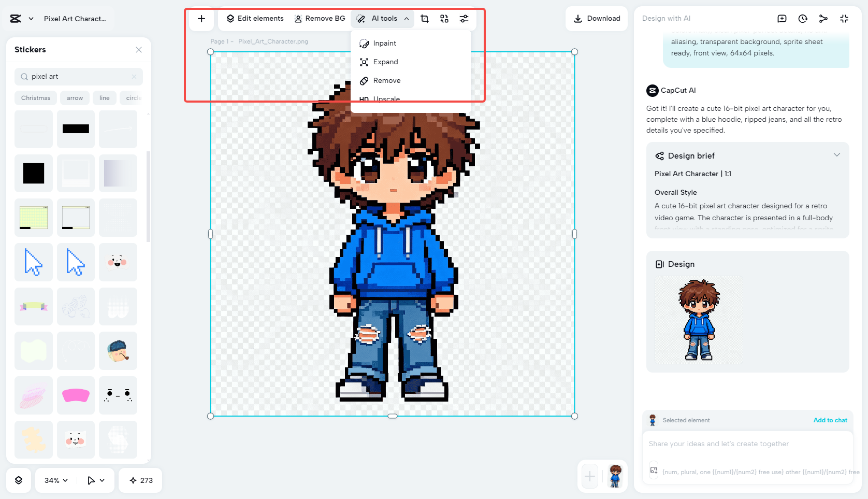Open the zoom level dropdown

55,480
